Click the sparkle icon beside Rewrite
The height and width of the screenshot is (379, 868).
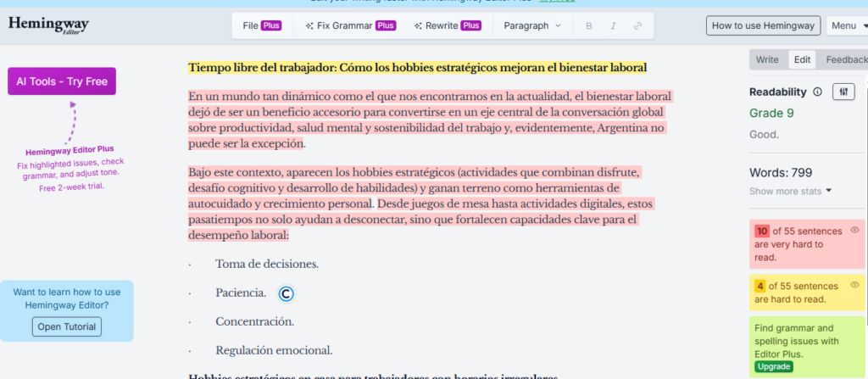pos(418,26)
